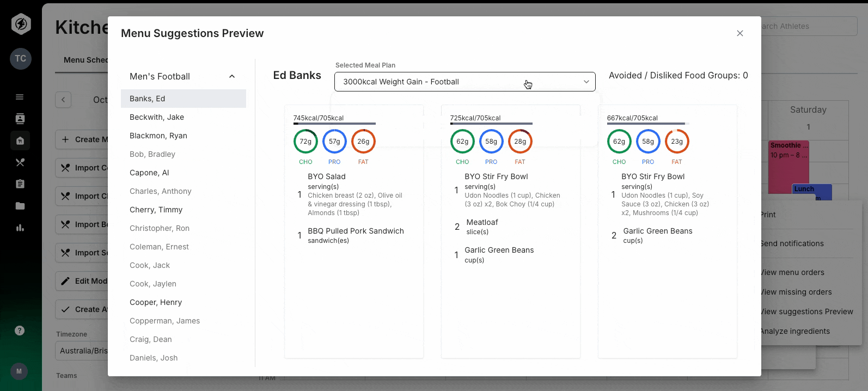Select athlete Banks, Ed
The width and height of the screenshot is (868, 391).
click(x=184, y=99)
